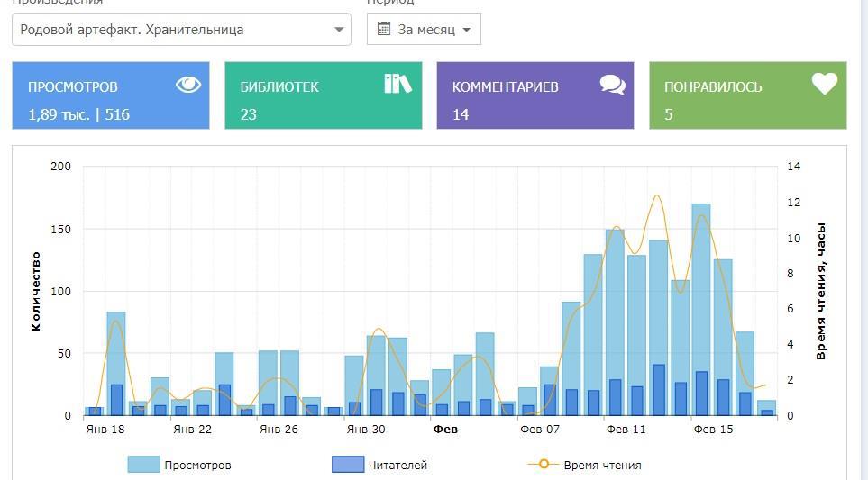The width and height of the screenshot is (868, 480).
Task: Click the light blue Просмотров legend swatch
Action: click(x=143, y=465)
